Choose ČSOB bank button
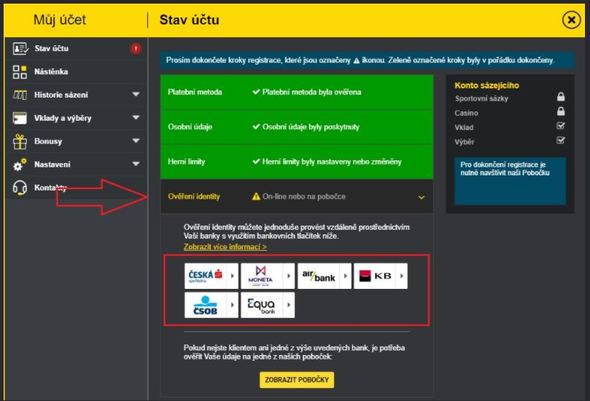The width and height of the screenshot is (590, 401). pos(211,305)
